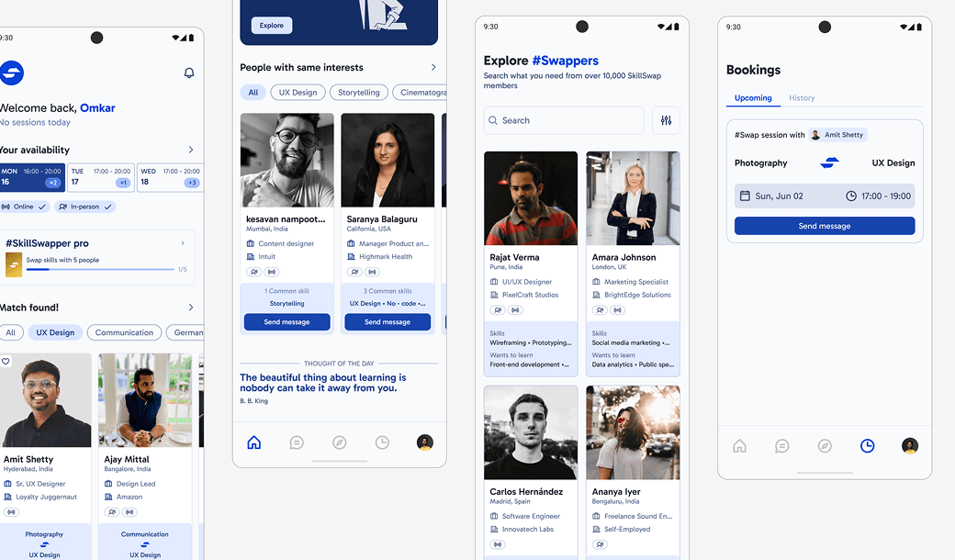Open the clock bookings icon in Bookings navbar
The image size is (955, 560).
[x=867, y=446]
